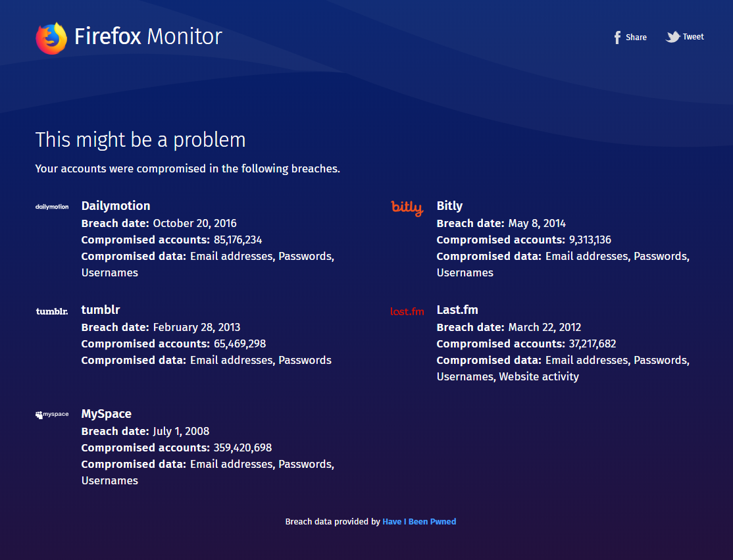The image size is (733, 560).
Task: Click the Bitly breach date text
Action: click(501, 223)
